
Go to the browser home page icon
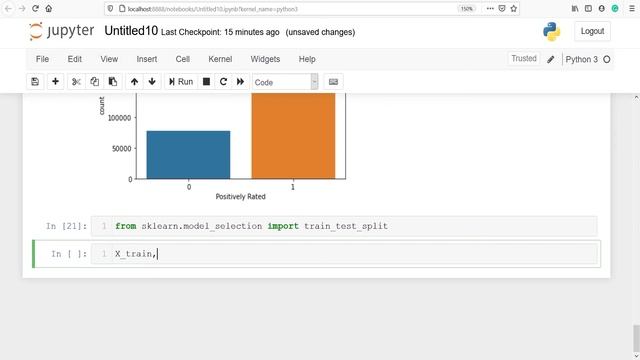click(49, 9)
